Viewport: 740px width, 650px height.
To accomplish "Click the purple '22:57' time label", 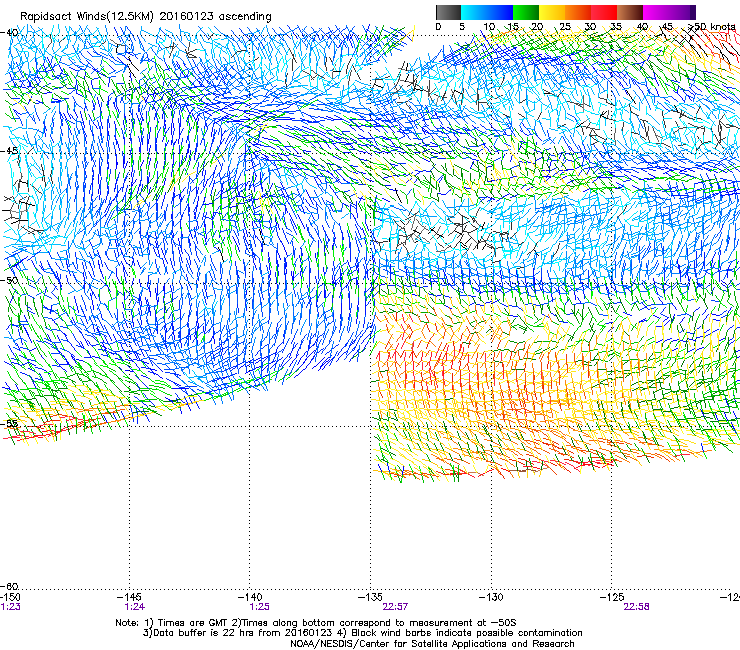I will (395, 607).
